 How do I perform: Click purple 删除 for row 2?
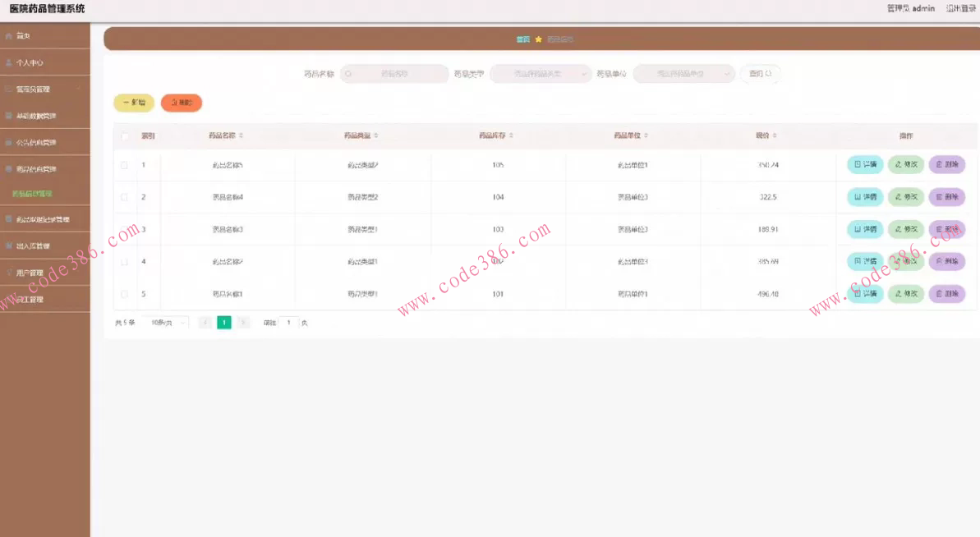click(x=947, y=197)
